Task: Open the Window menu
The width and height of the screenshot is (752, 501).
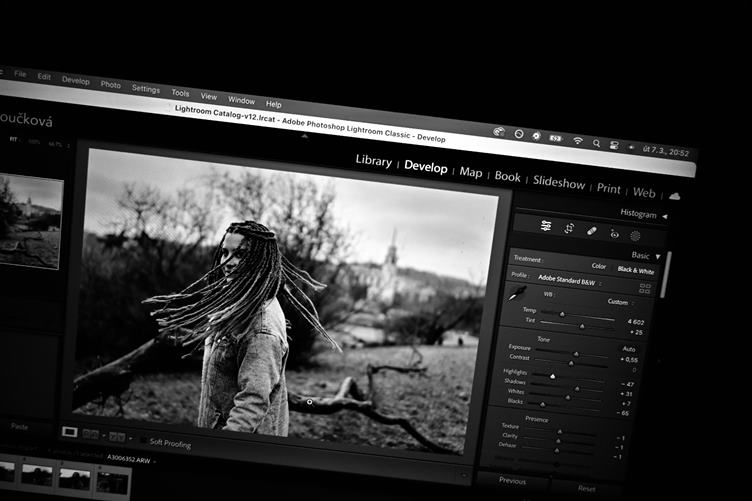Action: pos(241,100)
